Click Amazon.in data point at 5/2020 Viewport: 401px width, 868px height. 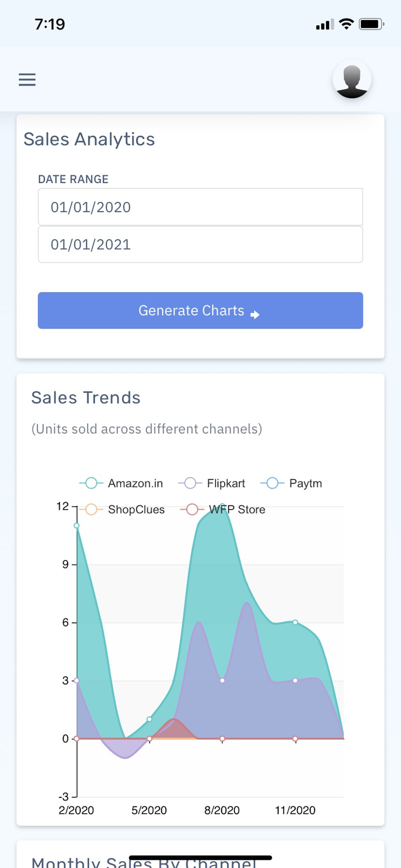tap(149, 719)
